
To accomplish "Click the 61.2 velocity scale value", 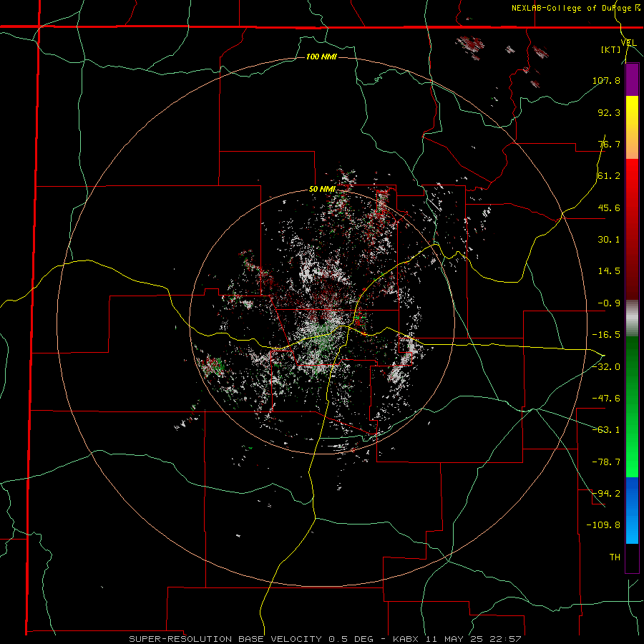I will pyautogui.click(x=609, y=176).
